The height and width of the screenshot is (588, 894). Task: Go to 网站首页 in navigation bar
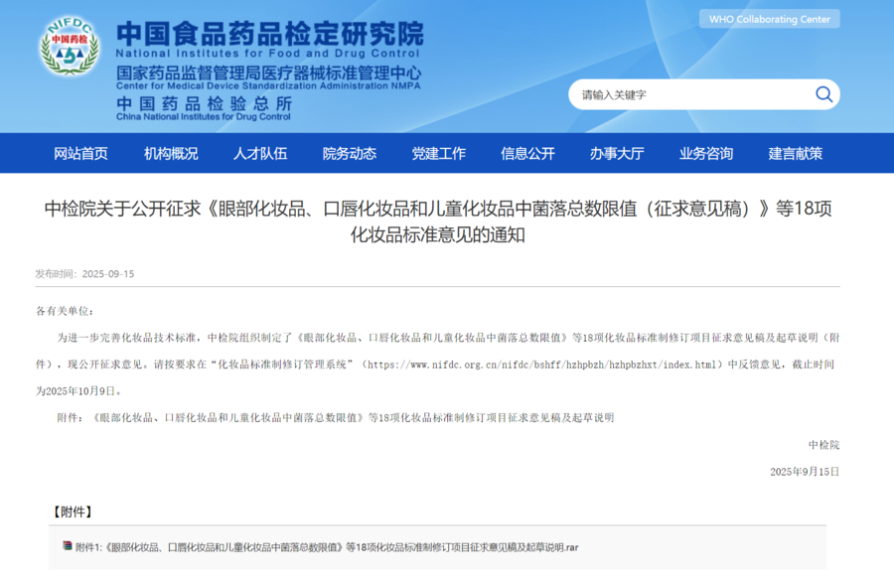tap(80, 153)
